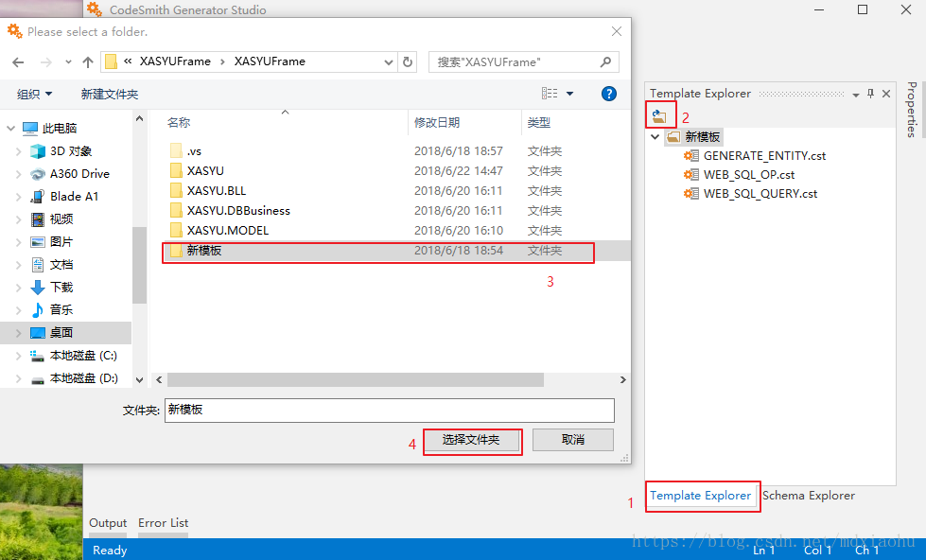Screen dimensions: 926x560
Task: Click the 取消 button
Action: 573,440
